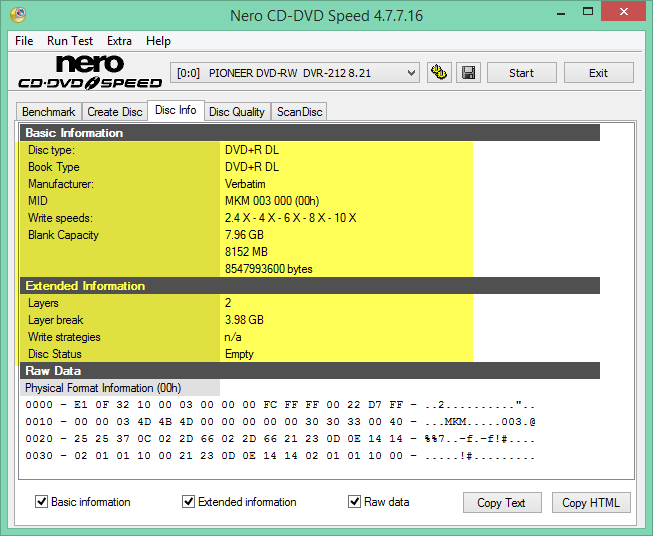Open the options tools icon
This screenshot has height=536, width=653.
tap(439, 73)
